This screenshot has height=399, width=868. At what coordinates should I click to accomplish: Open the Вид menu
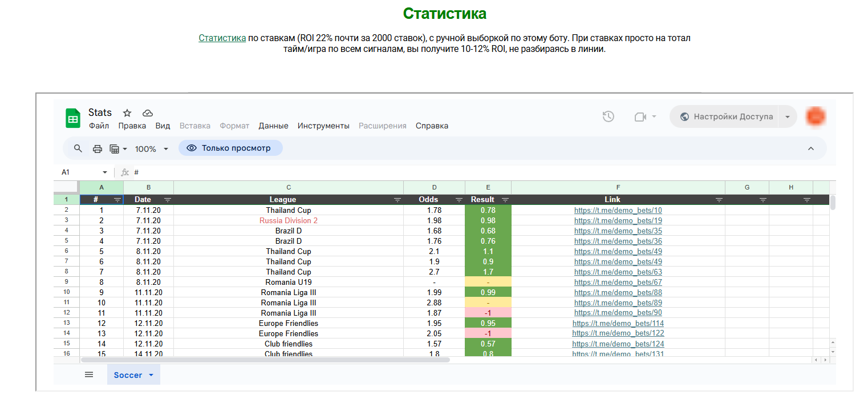pyautogui.click(x=163, y=126)
